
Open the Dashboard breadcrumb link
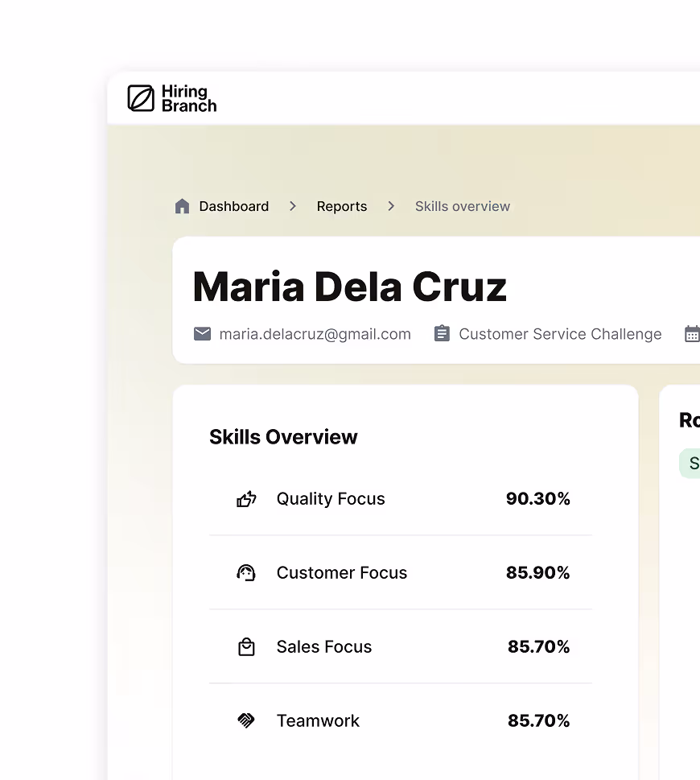pos(233,206)
